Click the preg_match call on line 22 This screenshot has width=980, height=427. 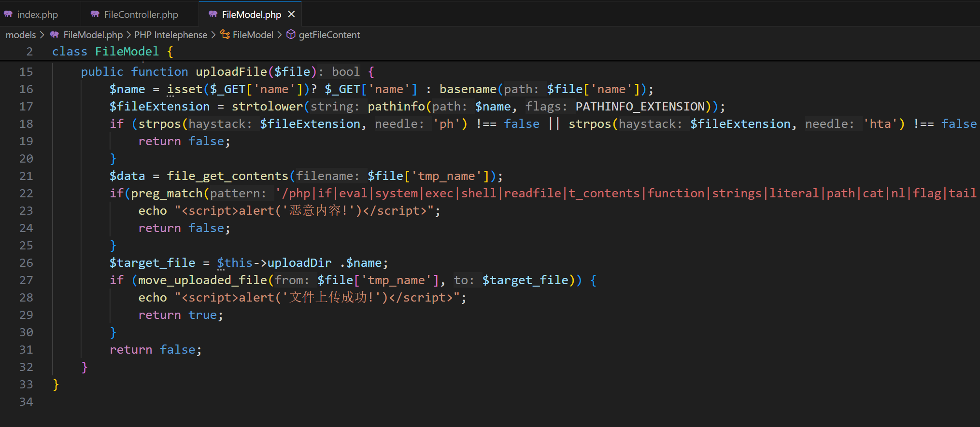pyautogui.click(x=167, y=193)
